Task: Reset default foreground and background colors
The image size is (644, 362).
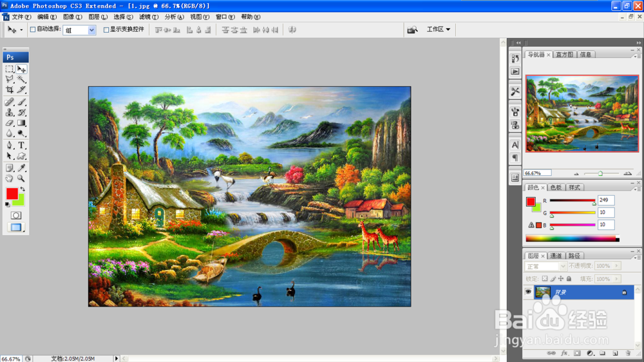Action: pos(7,204)
